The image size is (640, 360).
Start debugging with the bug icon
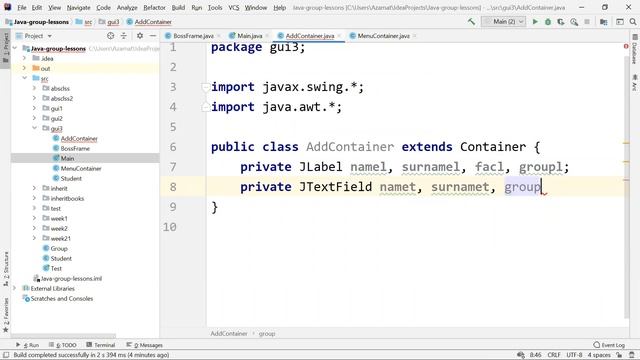click(548, 22)
